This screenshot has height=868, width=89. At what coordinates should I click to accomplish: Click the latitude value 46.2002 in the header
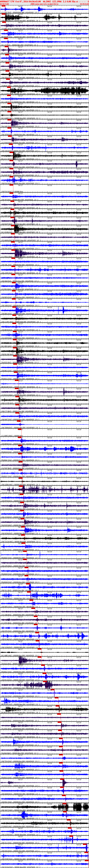[x=47, y=1]
